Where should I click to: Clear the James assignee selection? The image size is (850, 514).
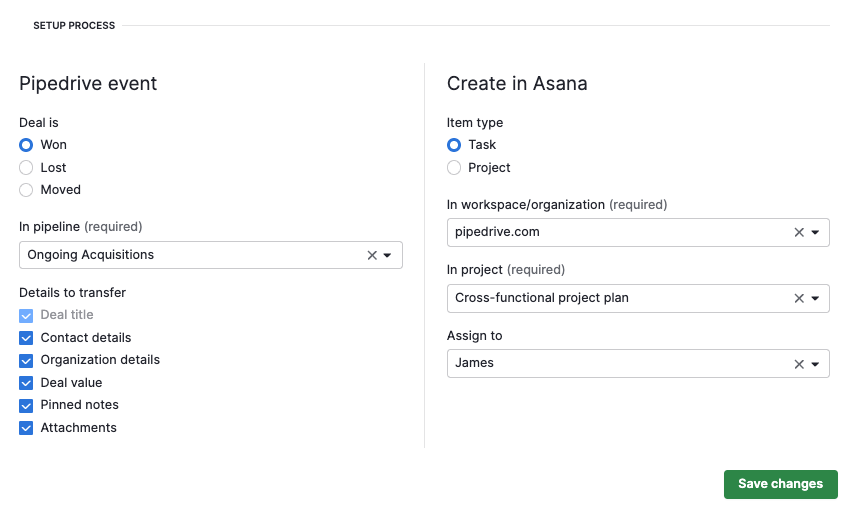pyautogui.click(x=799, y=364)
